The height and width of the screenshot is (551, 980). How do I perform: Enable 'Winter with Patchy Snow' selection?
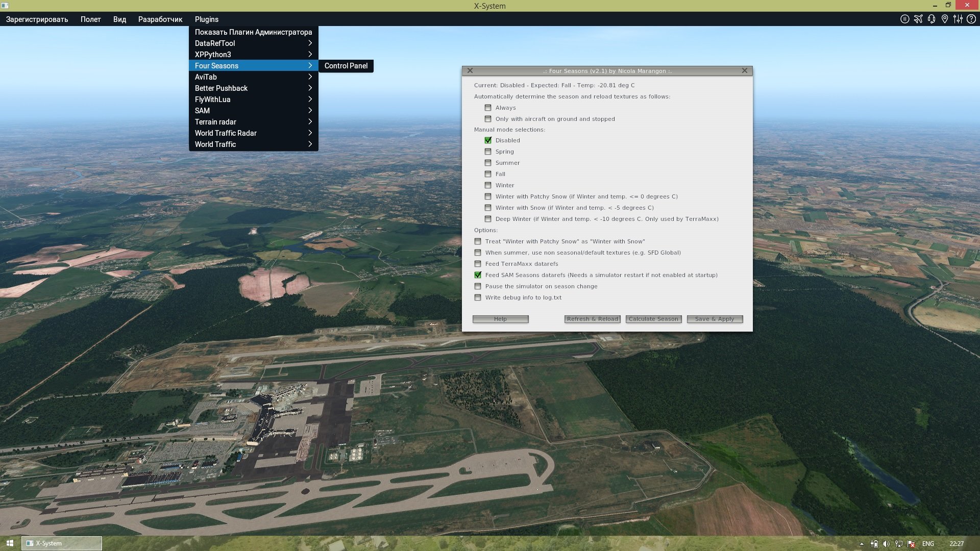pyautogui.click(x=488, y=196)
